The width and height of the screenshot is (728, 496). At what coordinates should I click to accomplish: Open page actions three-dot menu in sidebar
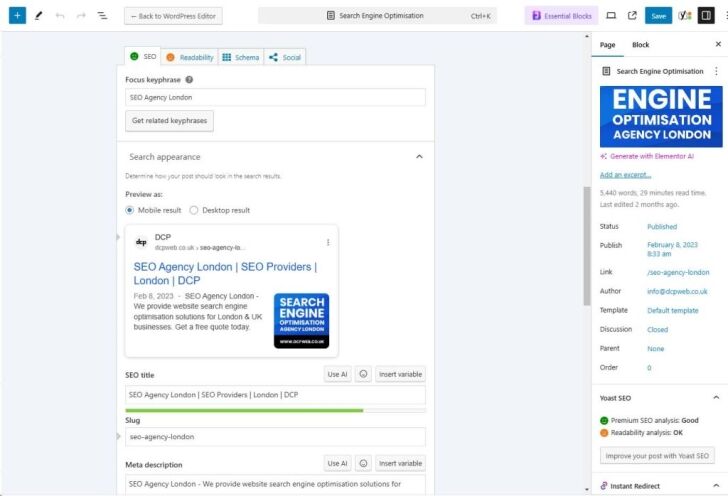click(x=716, y=71)
